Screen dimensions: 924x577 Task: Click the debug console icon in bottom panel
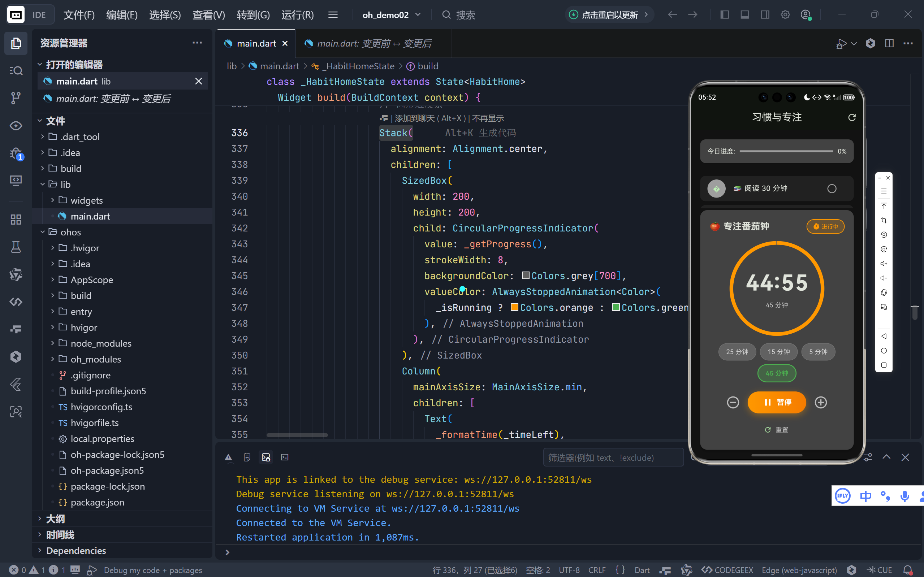265,457
